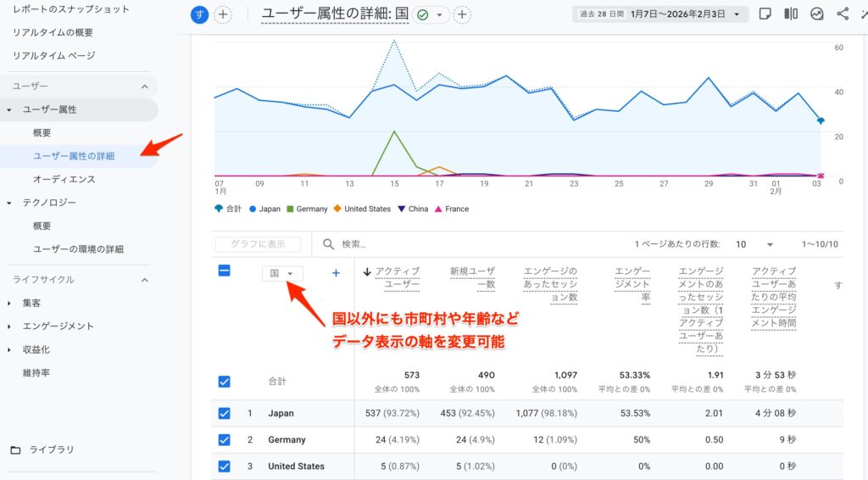Add secondary dimension with blue plus icon
Screen dimensions: 868x480
(336, 273)
